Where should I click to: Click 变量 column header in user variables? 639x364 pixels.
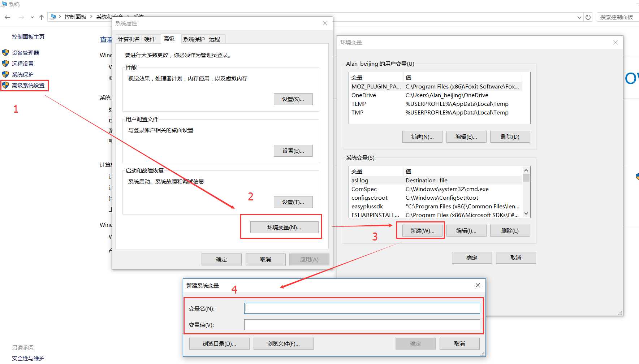[x=376, y=77]
